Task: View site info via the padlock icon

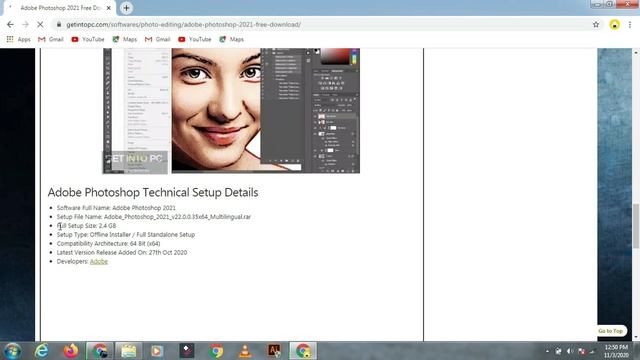Action: click(x=59, y=24)
